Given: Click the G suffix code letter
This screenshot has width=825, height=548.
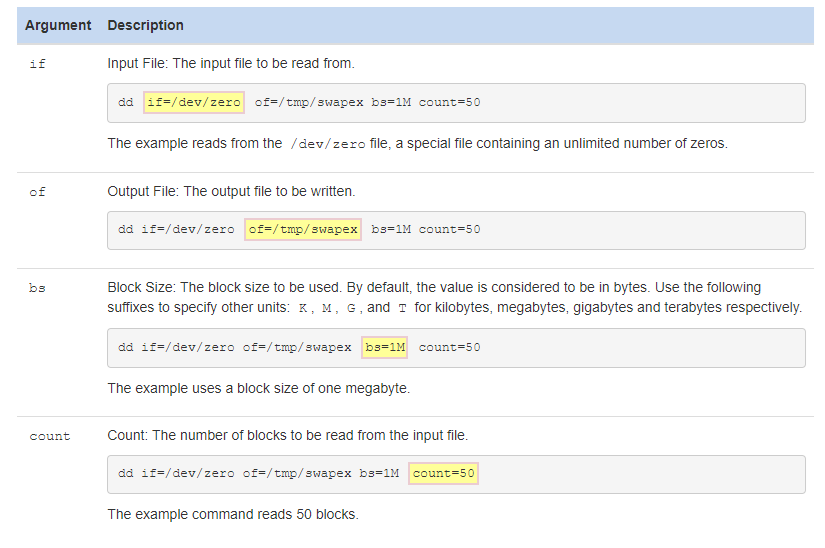Looking at the screenshot, I should [351, 308].
